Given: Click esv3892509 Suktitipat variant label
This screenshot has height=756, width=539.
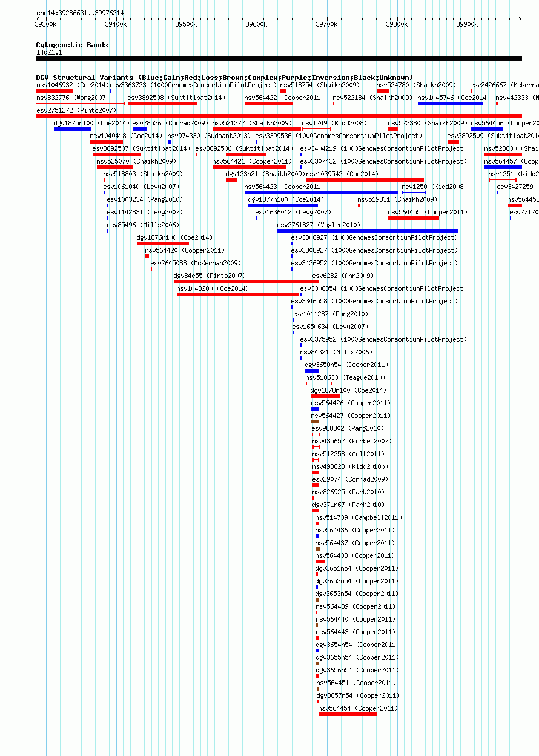Looking at the screenshot, I should coord(493,136).
